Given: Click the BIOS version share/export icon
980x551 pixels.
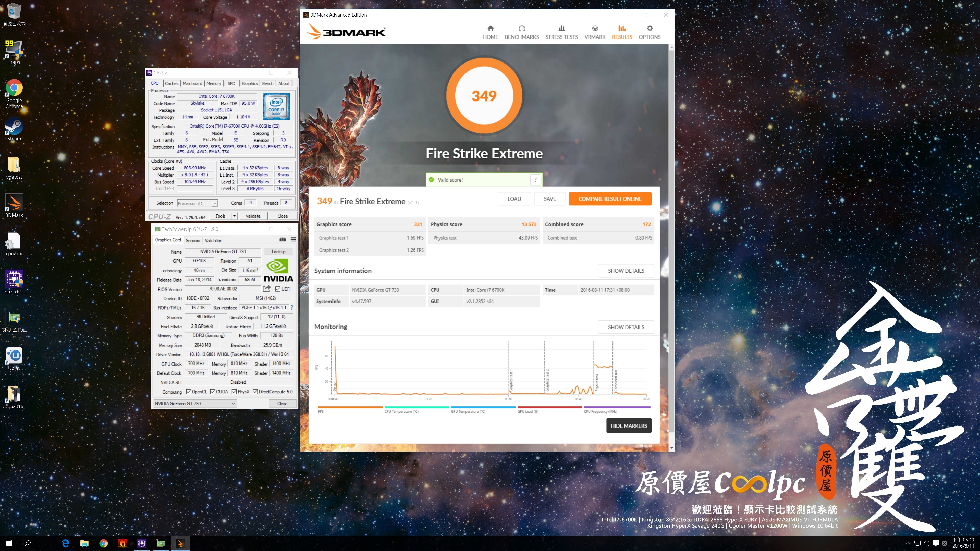Looking at the screenshot, I should pyautogui.click(x=267, y=289).
